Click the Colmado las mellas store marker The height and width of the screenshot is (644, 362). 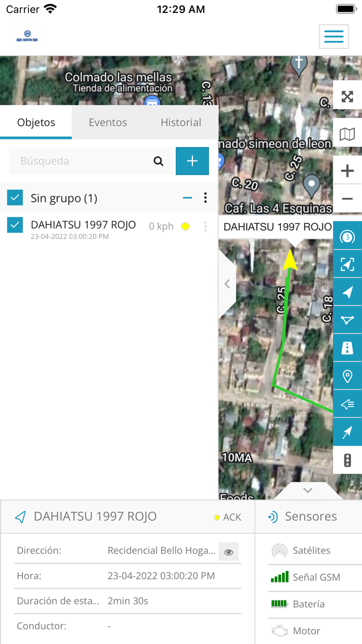point(152,101)
